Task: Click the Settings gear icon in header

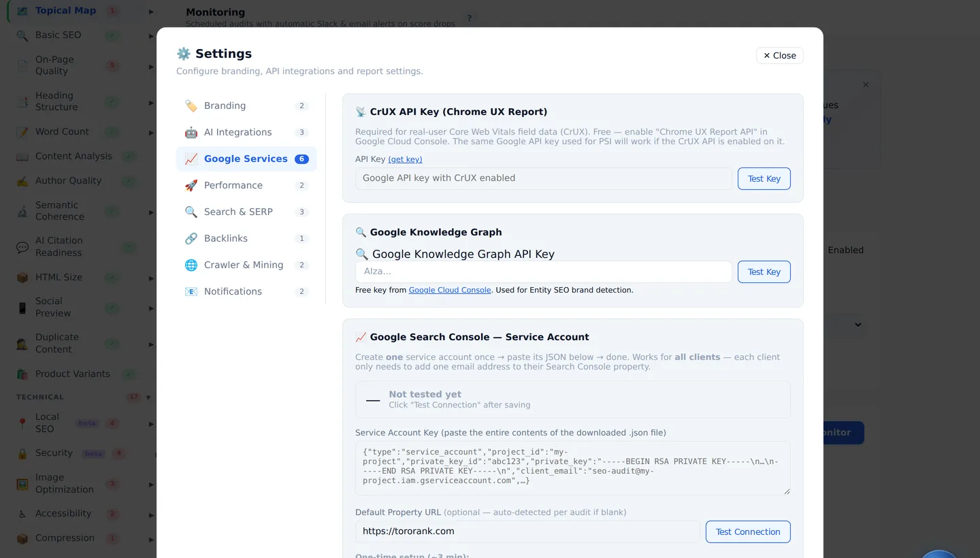Action: tap(184, 54)
